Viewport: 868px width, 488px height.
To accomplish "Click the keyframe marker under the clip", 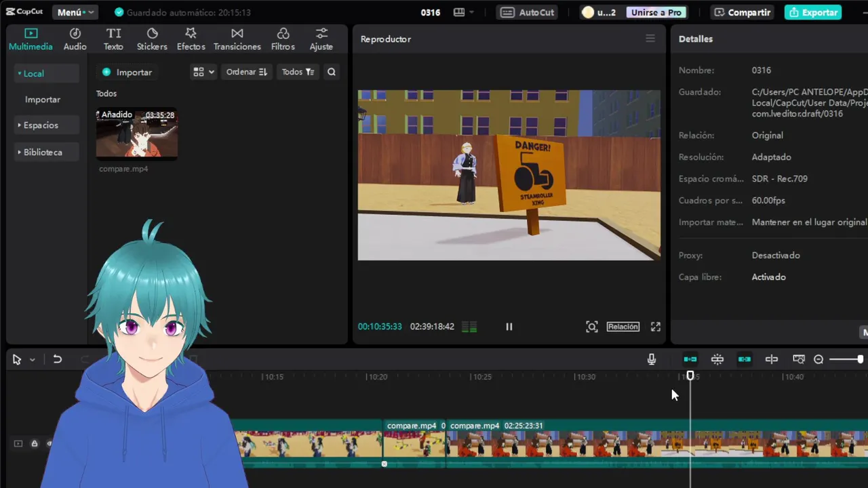I will pyautogui.click(x=384, y=464).
